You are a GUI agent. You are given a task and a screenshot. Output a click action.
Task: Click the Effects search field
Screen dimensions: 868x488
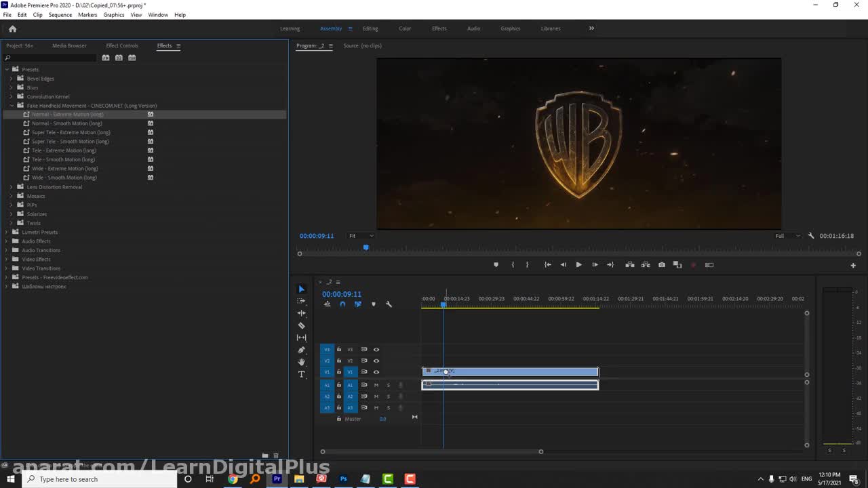[51, 58]
